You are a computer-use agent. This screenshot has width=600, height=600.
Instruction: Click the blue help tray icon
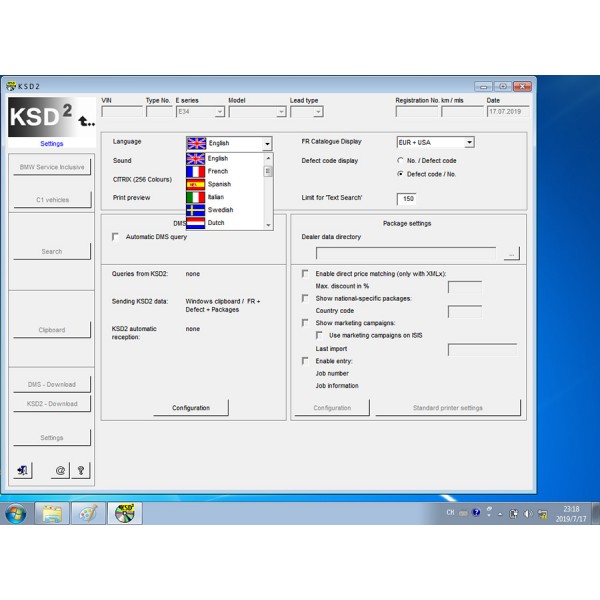tap(476, 512)
